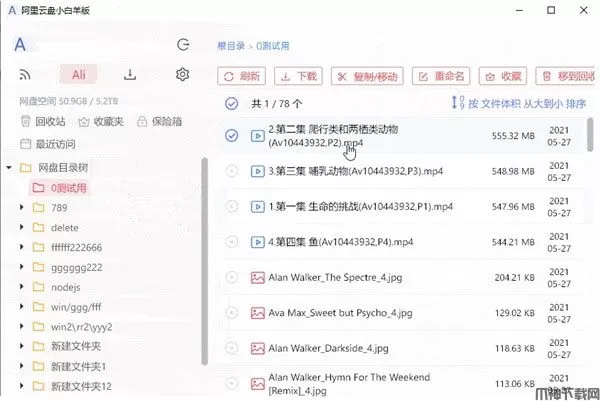The height and width of the screenshot is (401, 600).
Task: Expand the 789 folder
Action: [21, 207]
